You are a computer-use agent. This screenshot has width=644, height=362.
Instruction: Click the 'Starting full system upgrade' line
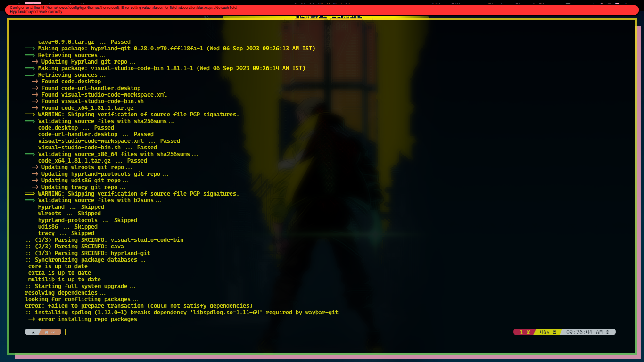80,286
